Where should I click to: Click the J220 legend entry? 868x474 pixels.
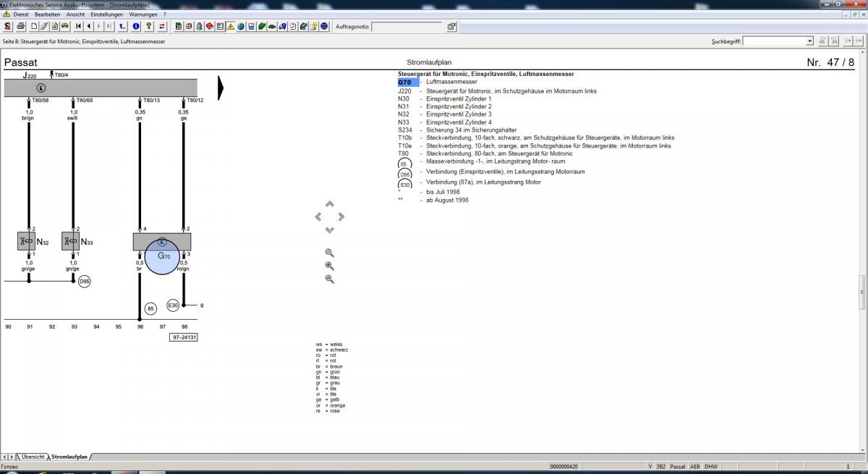[x=497, y=90]
